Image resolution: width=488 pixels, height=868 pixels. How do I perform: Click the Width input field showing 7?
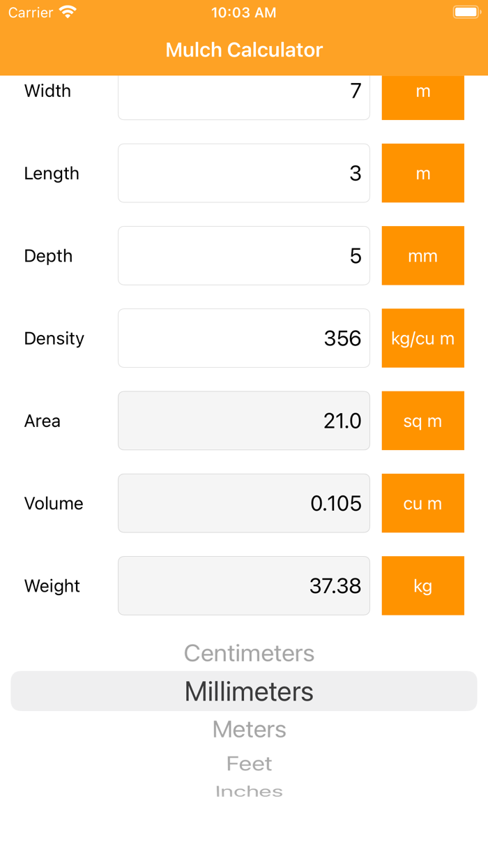244,97
